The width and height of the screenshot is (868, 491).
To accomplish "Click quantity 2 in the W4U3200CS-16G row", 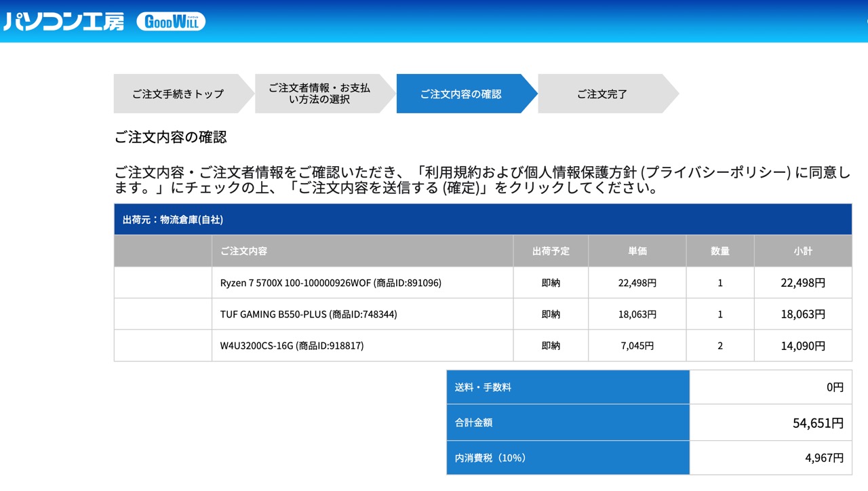I will click(720, 346).
